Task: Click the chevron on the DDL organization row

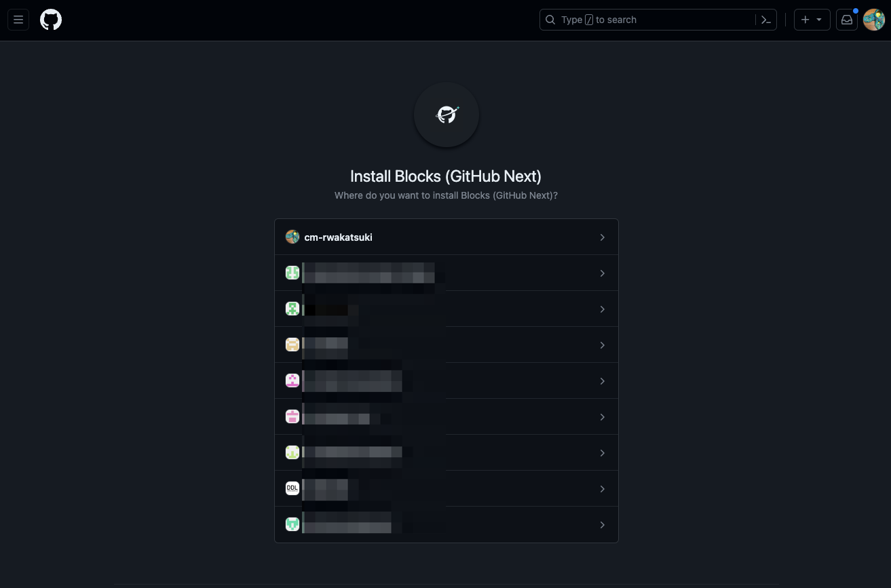Action: click(602, 489)
